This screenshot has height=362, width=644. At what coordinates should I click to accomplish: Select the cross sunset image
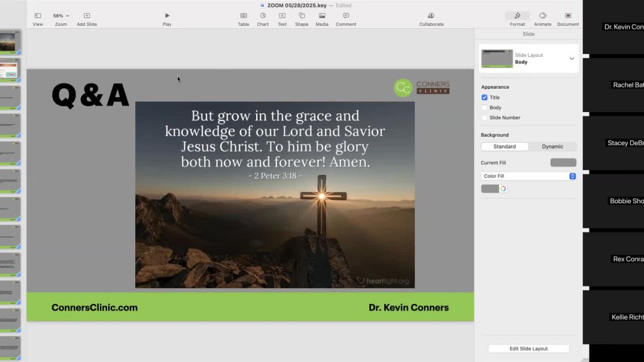275,195
